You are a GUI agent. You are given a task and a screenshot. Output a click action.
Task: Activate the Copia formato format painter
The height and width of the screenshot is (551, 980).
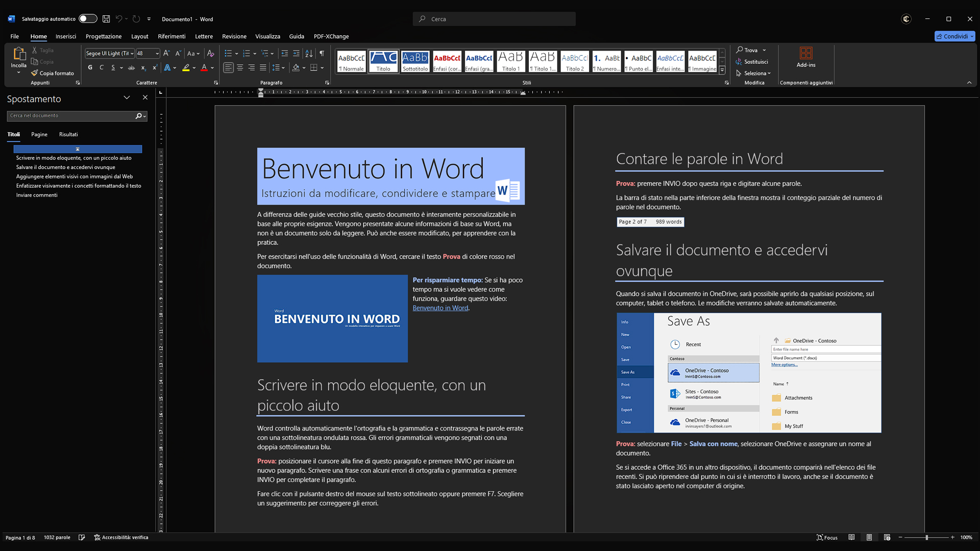53,73
